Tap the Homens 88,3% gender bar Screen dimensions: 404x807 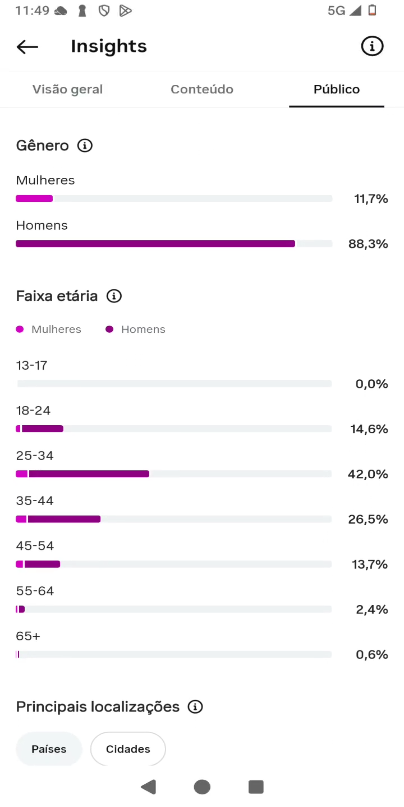pos(174,244)
